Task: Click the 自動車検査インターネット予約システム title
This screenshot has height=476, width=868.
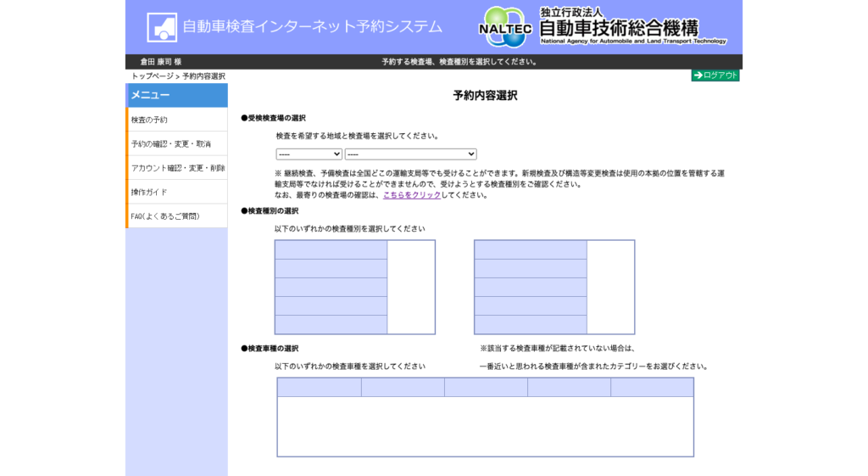Action: click(x=313, y=26)
